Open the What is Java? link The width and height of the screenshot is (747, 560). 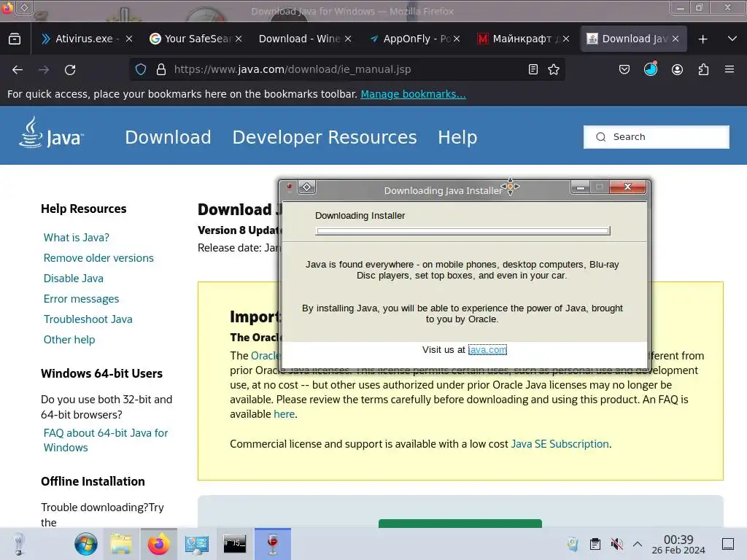point(76,238)
